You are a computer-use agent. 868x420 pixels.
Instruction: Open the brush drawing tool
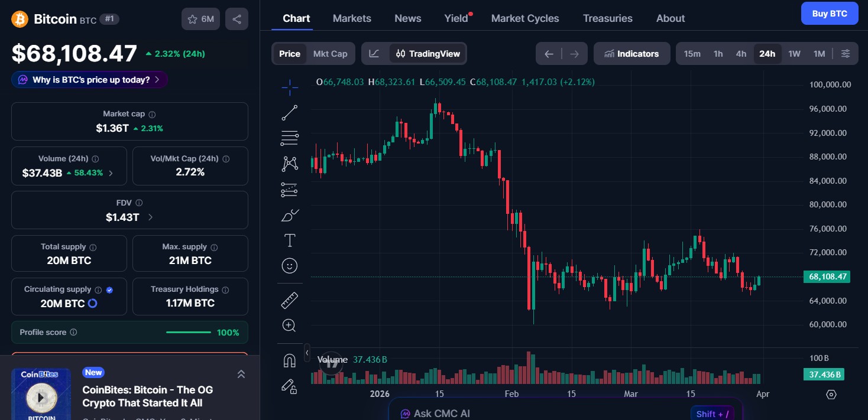click(290, 215)
